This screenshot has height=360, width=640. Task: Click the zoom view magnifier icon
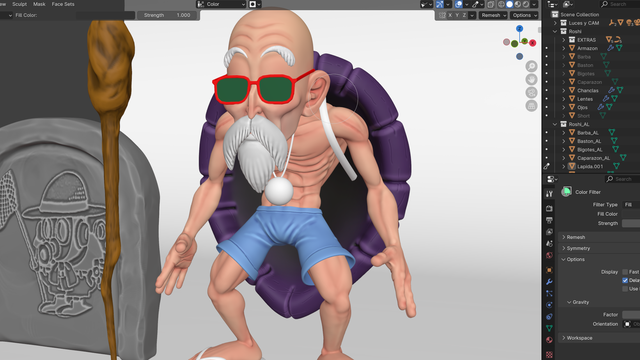coord(531,66)
